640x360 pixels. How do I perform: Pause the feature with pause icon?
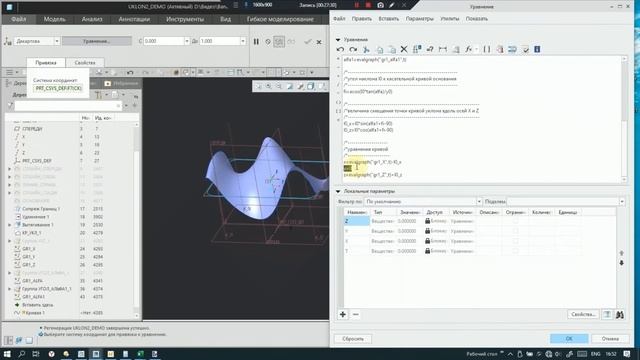click(256, 42)
